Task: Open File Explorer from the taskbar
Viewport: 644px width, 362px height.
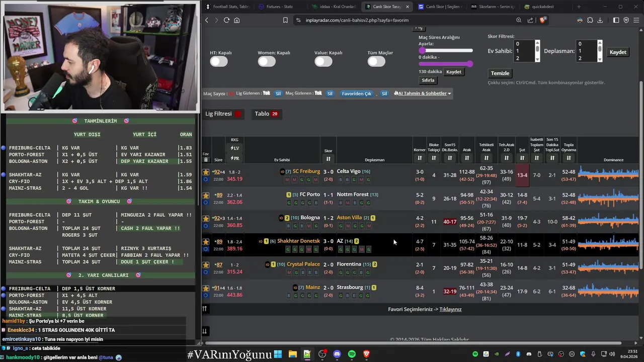Action: pos(292,354)
